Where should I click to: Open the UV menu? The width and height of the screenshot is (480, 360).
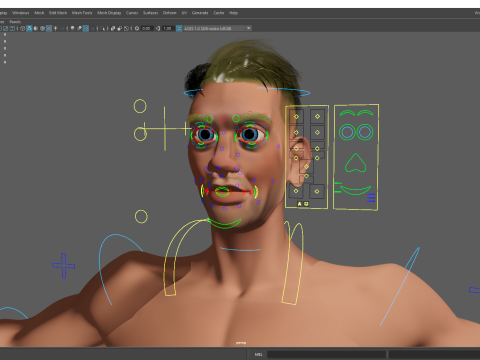pos(184,13)
